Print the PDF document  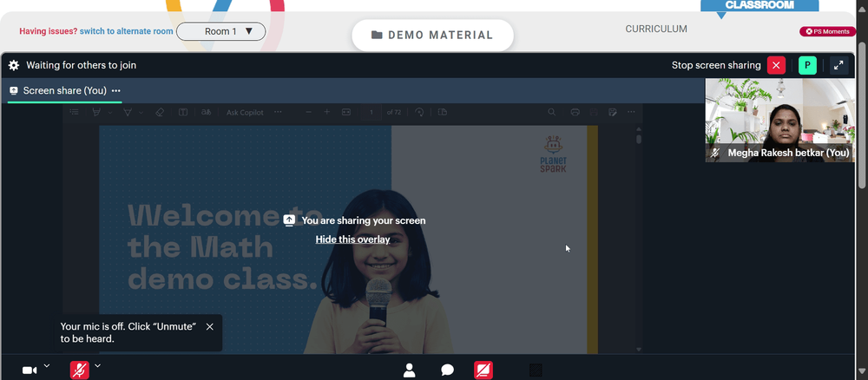575,112
